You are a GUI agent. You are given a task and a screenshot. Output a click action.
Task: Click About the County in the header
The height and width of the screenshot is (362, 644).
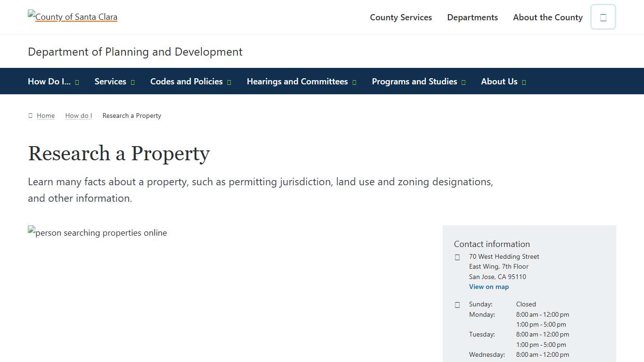[547, 17]
